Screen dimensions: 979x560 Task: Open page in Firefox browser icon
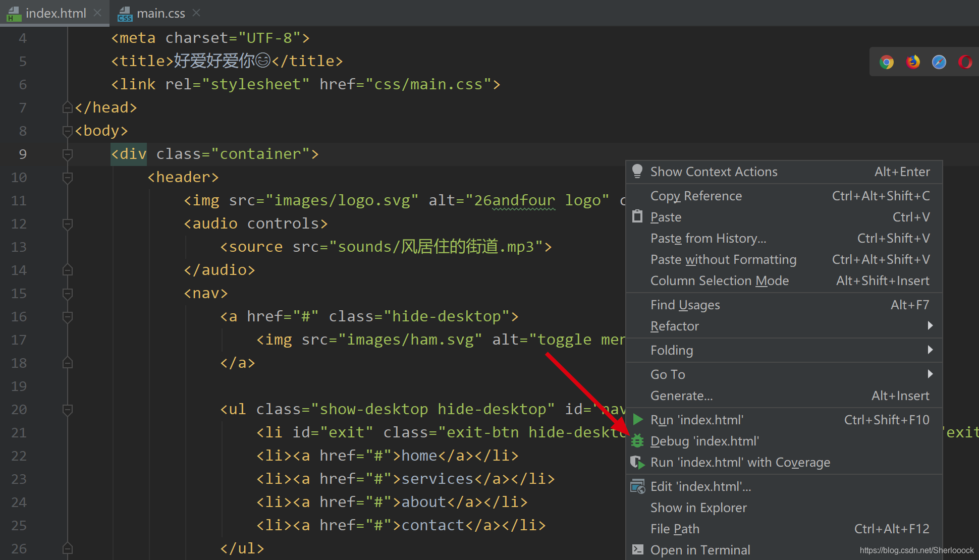pos(913,62)
